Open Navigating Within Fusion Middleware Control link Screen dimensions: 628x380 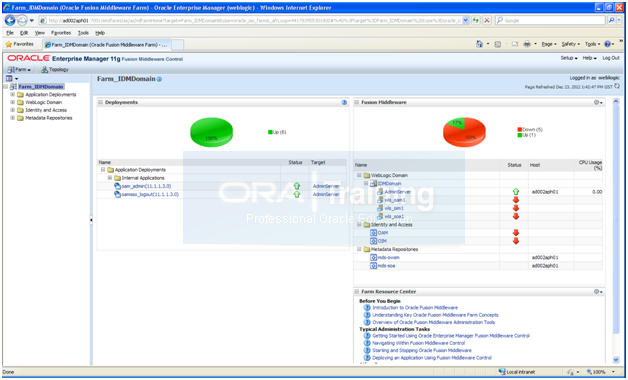coord(419,343)
